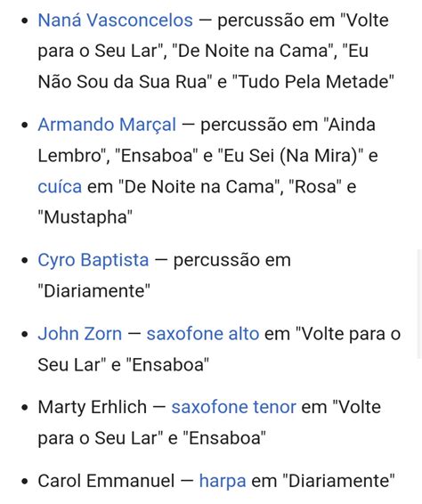Click the bullet beside Naná Vasconcelos

pos(25,20)
